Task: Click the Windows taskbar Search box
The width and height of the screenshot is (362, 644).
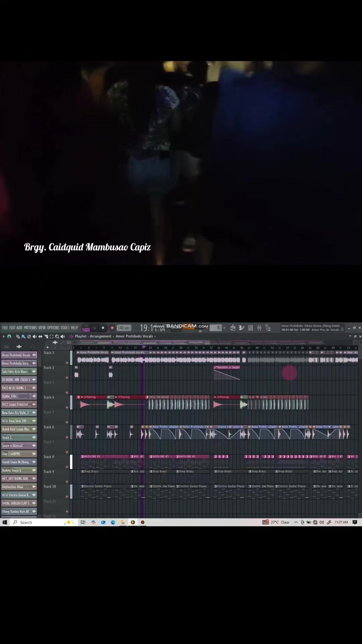Action: point(44,522)
